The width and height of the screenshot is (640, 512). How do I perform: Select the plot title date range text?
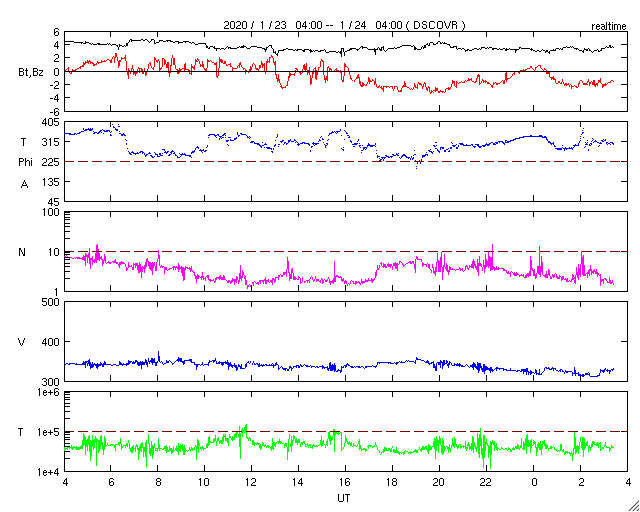[x=344, y=25]
